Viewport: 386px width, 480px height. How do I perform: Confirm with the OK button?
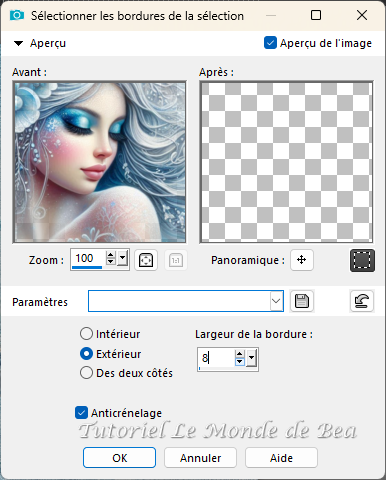pyautogui.click(x=119, y=458)
